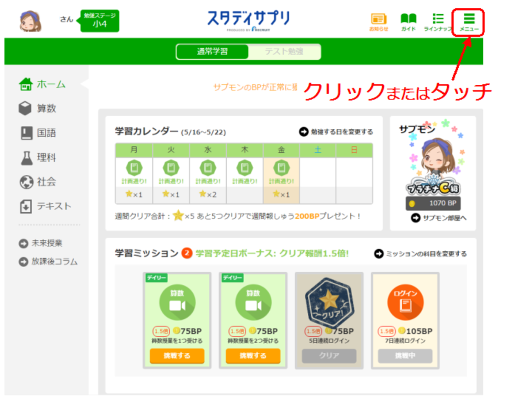Click the user avatar in header

31,21
